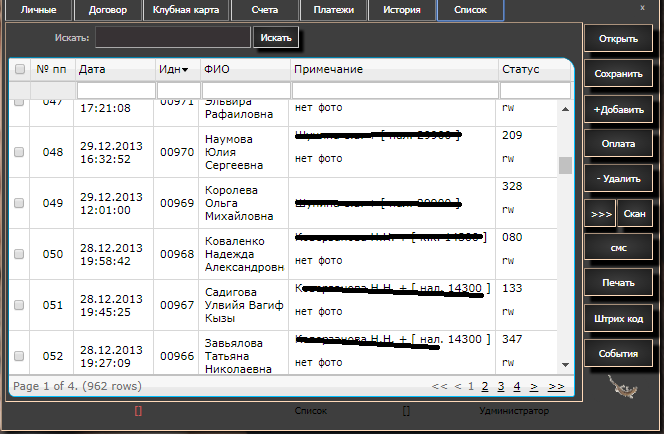
Task: Click the Удминистратор status bar label
Action: click(x=514, y=411)
